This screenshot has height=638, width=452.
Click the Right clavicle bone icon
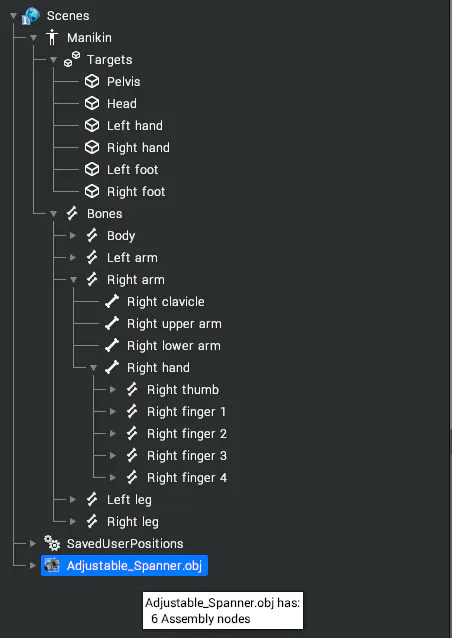pos(112,301)
